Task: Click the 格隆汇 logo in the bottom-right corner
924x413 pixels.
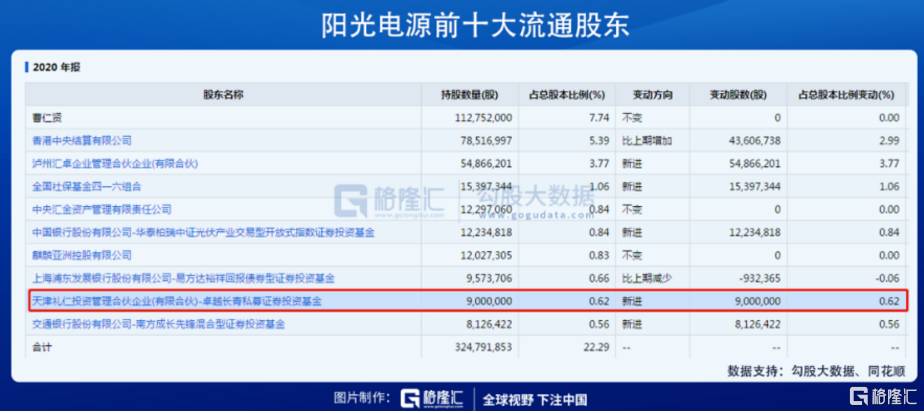Action: 881,397
